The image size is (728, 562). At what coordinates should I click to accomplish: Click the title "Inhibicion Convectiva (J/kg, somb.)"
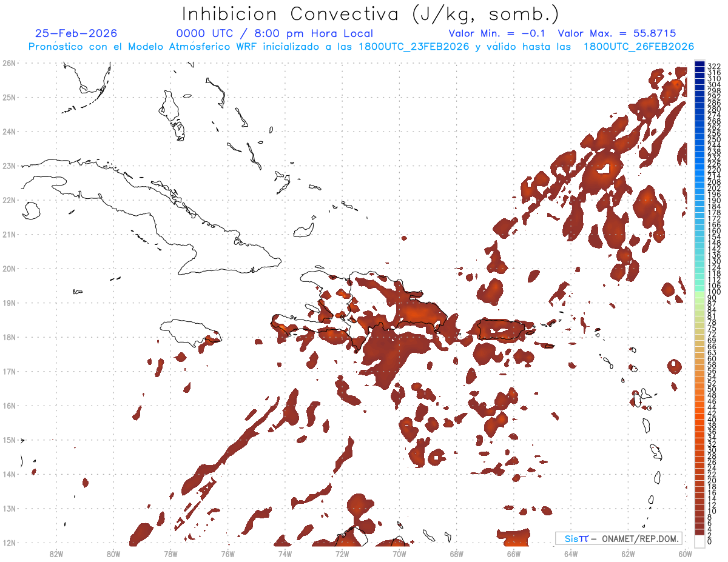coord(371,14)
